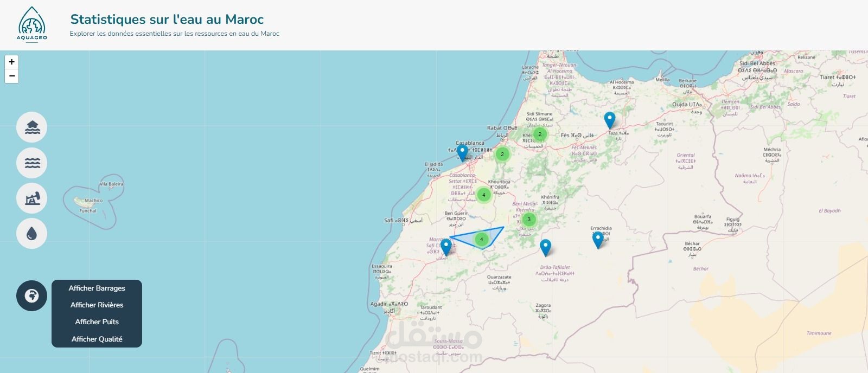Select Afficher Rivières in the menu
This screenshot has height=373, width=868.
[x=97, y=305]
